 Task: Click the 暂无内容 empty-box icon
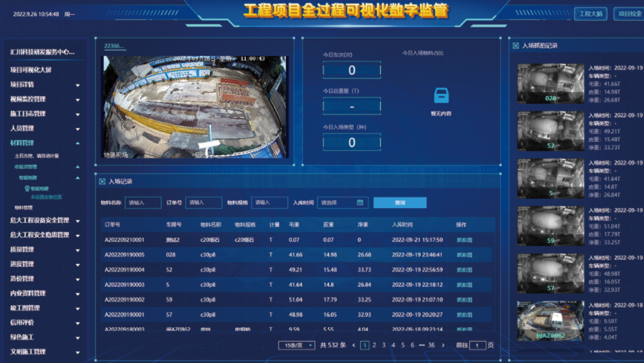(441, 96)
